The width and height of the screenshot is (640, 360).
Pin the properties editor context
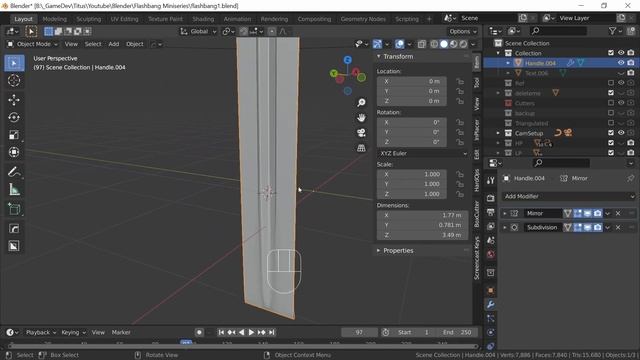(x=631, y=178)
